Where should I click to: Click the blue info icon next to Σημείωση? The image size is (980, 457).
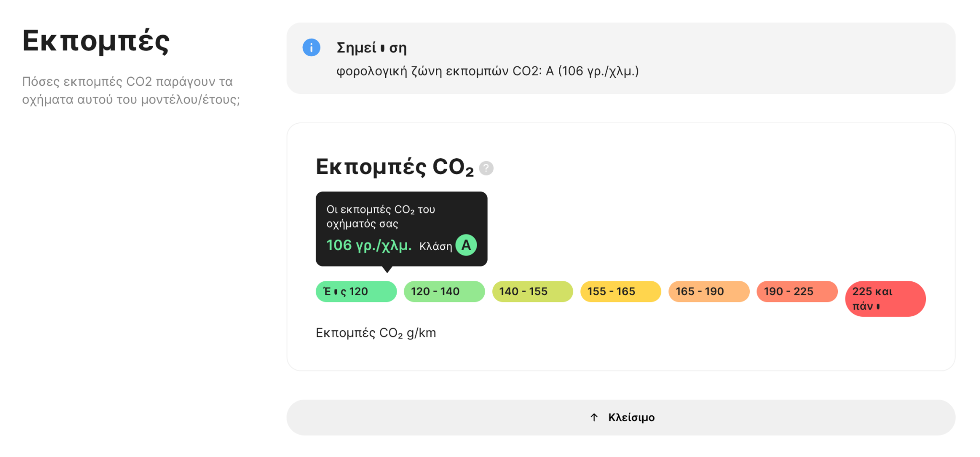click(x=312, y=47)
